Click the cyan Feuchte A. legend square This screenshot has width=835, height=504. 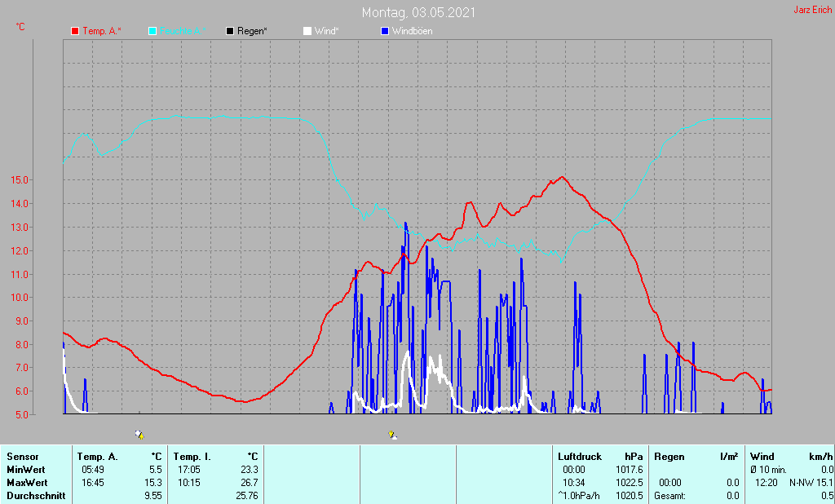tap(152, 32)
